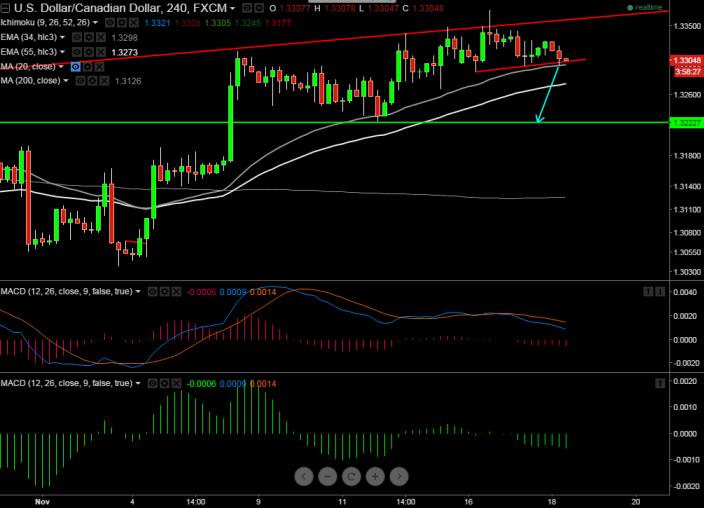
Task: Open settings gear of the lower MACD pane
Action: (165, 384)
